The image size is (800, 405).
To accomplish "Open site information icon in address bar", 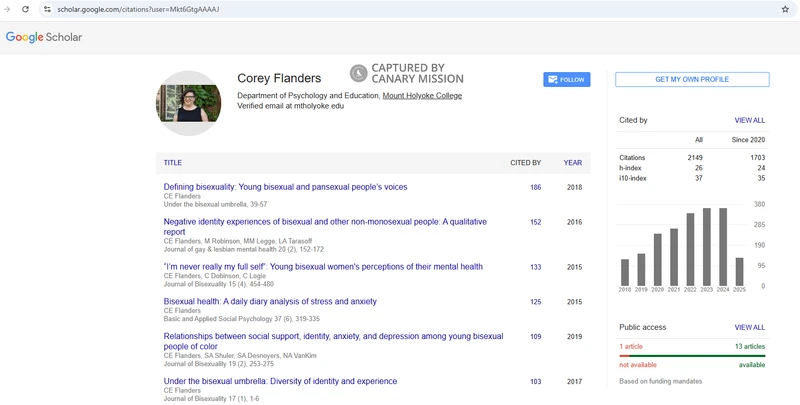I will [x=47, y=9].
